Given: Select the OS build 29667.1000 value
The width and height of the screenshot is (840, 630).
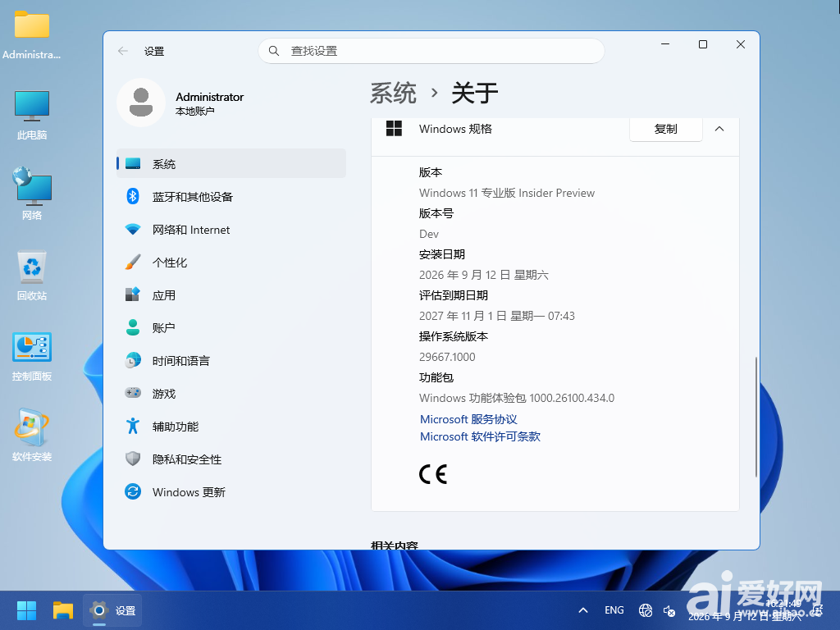Looking at the screenshot, I should pyautogui.click(x=447, y=357).
